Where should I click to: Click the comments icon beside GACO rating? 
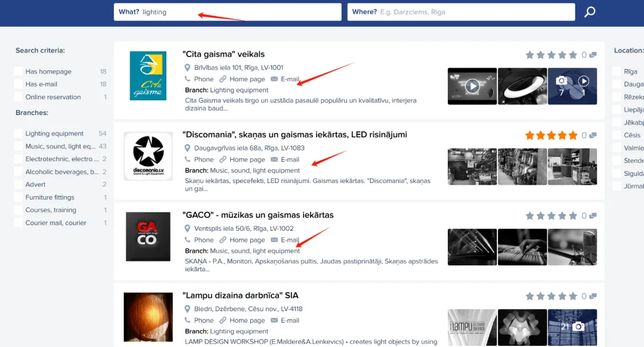593,216
